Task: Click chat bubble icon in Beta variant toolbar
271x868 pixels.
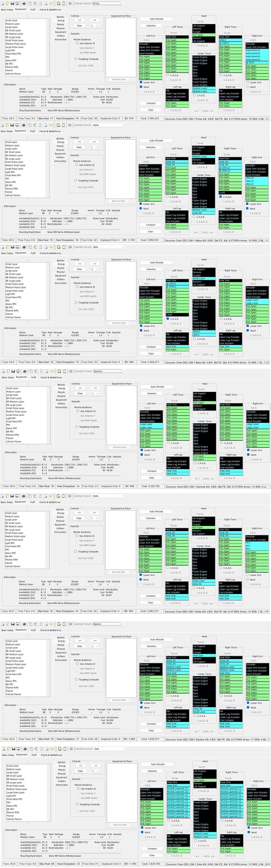Action: tap(51, 247)
